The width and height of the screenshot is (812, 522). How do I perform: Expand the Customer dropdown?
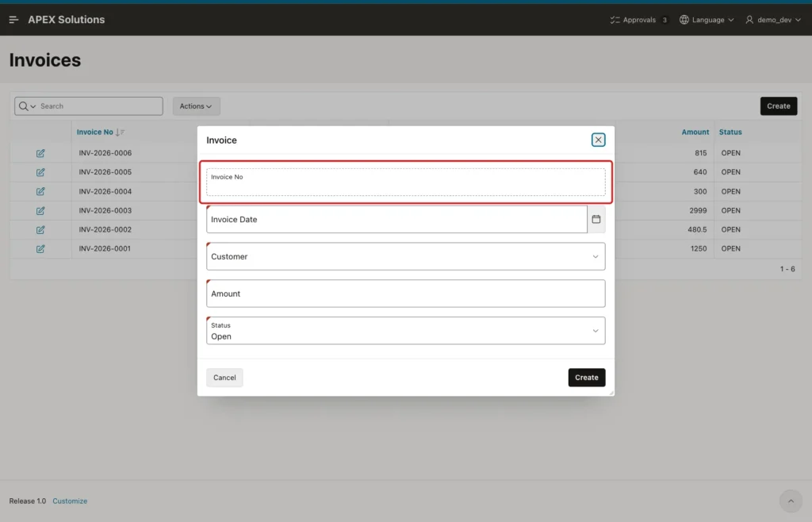[405, 256]
